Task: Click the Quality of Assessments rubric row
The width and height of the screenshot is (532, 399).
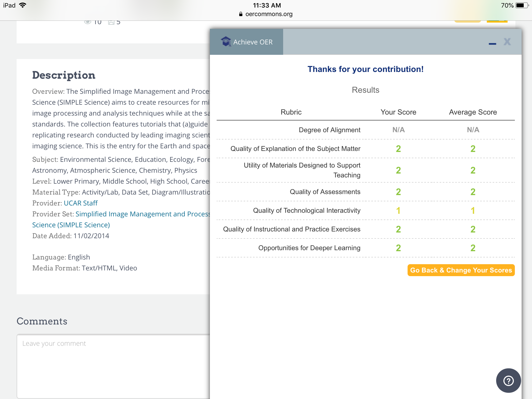Action: coord(325,192)
